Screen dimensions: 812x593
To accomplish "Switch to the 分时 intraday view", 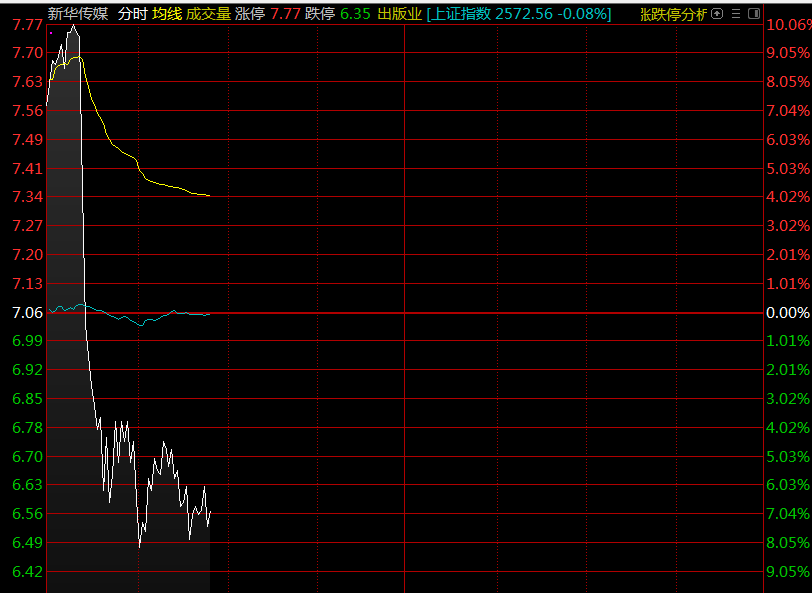I will pyautogui.click(x=131, y=14).
